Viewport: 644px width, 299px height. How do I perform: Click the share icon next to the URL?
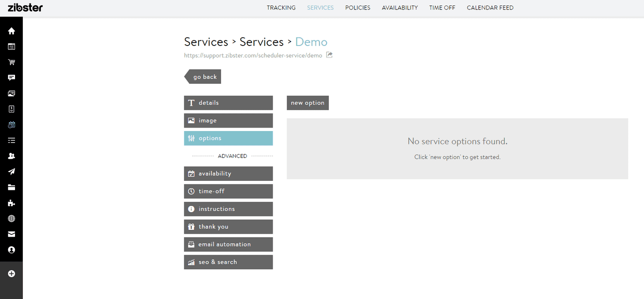329,55
